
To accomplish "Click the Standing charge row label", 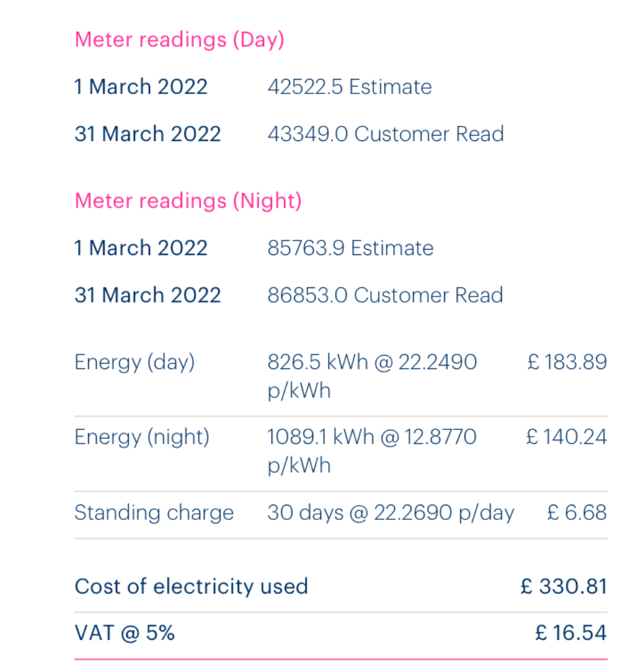I will (x=154, y=513).
